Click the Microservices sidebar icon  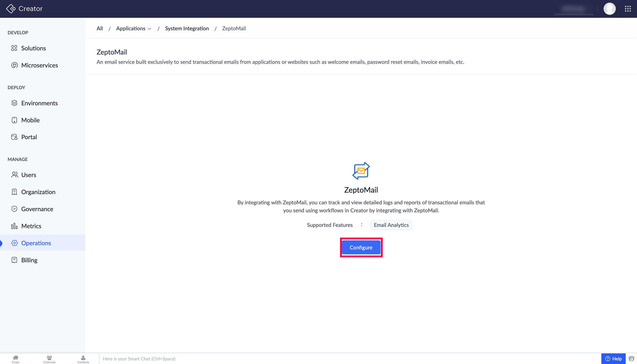point(14,65)
